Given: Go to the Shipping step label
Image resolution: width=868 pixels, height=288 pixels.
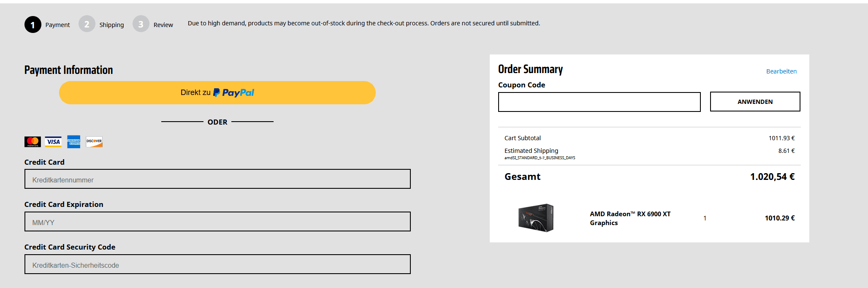Looking at the screenshot, I should [111, 25].
